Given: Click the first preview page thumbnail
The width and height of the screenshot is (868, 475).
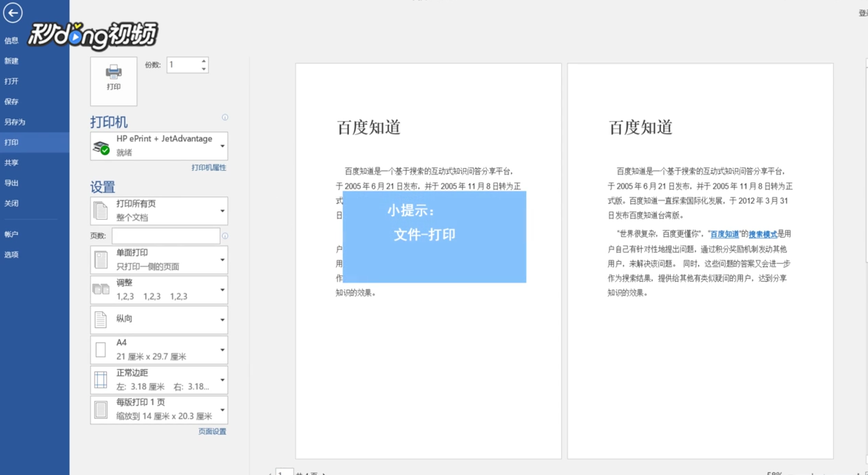Looking at the screenshot, I should 428,261.
